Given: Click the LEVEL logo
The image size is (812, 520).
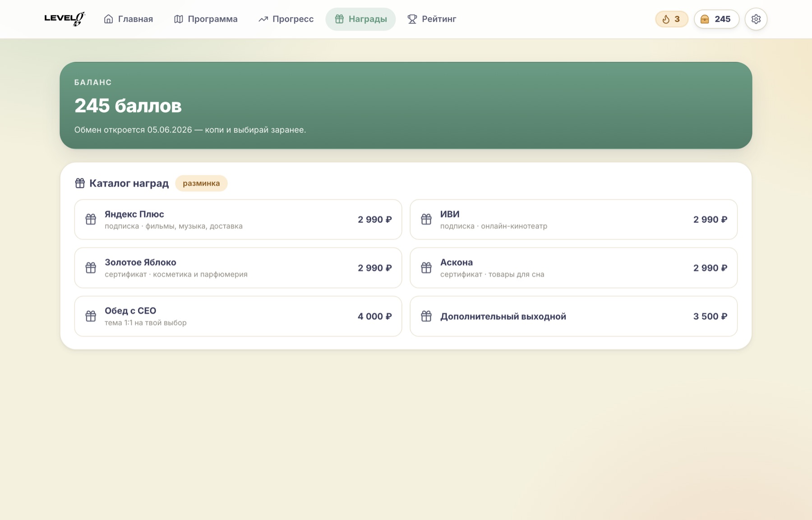Looking at the screenshot, I should pyautogui.click(x=65, y=19).
